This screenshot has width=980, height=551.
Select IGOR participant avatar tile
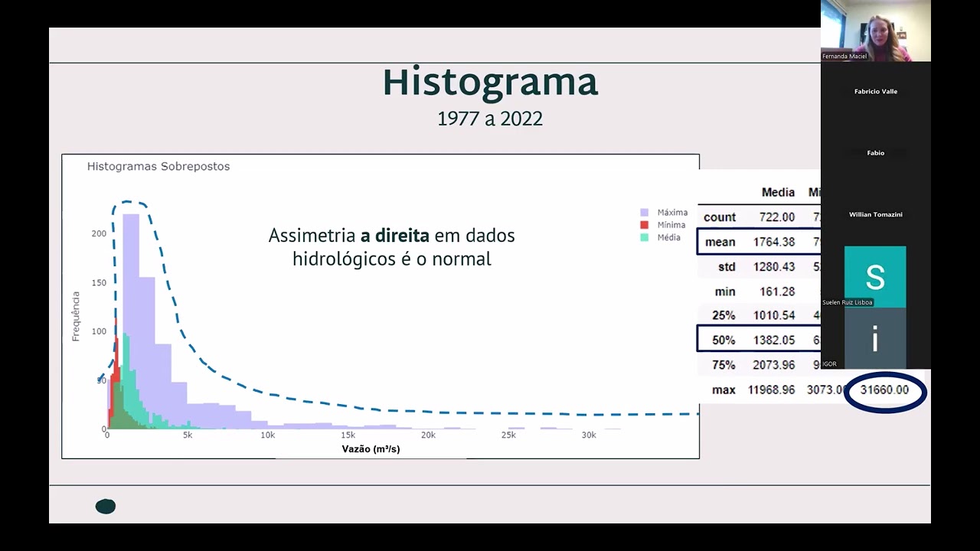pos(875,338)
